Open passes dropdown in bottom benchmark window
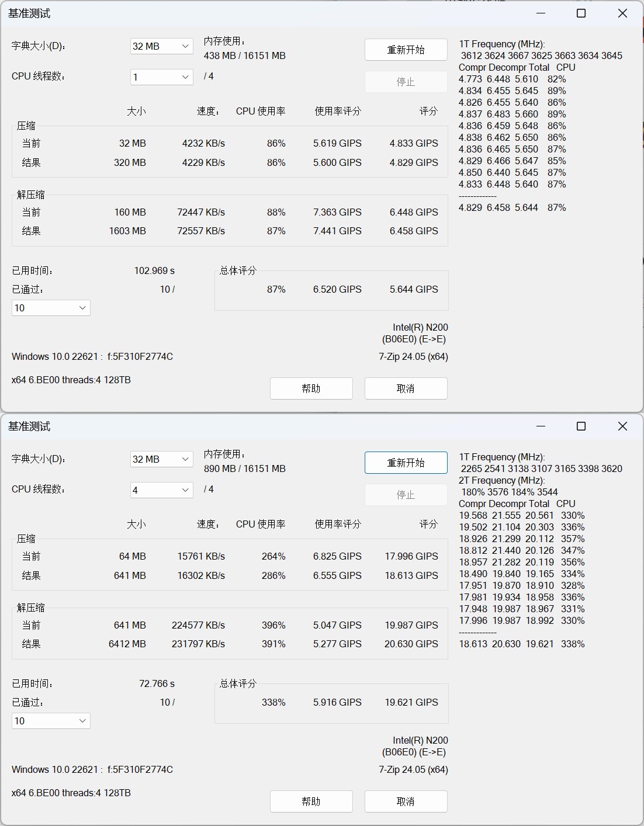This screenshot has height=826, width=644. pyautogui.click(x=51, y=721)
